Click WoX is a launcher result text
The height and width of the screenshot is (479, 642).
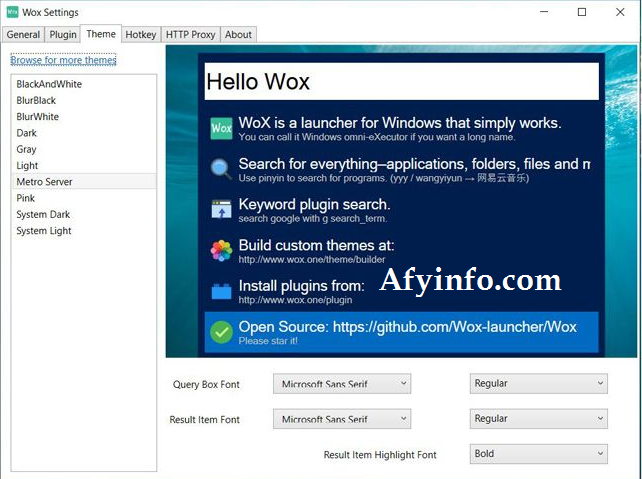click(400, 123)
